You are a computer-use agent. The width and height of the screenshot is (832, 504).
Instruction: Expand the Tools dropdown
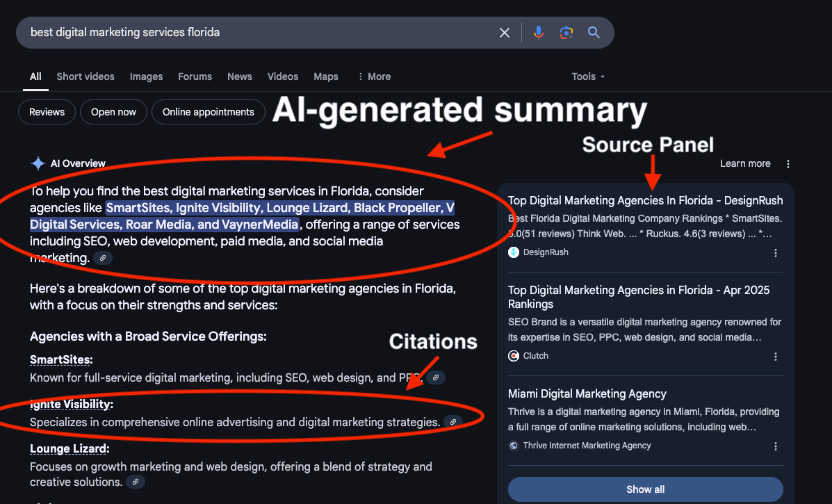tap(588, 76)
